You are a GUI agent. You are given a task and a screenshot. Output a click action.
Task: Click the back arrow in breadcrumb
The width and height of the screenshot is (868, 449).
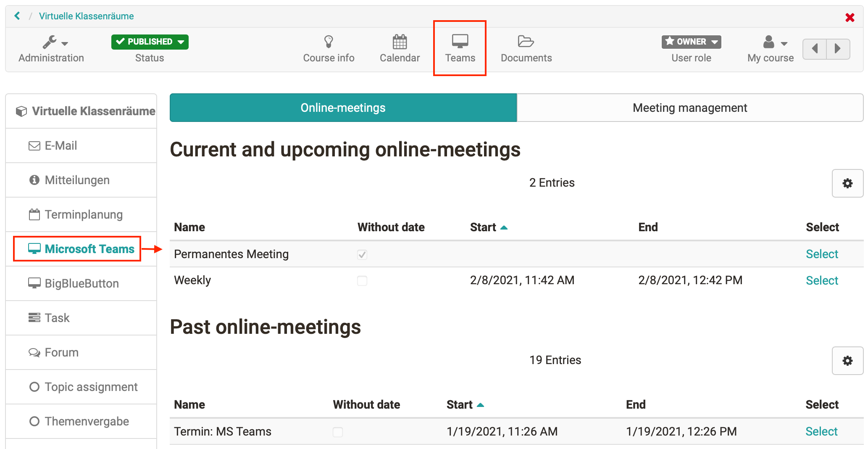(x=17, y=16)
